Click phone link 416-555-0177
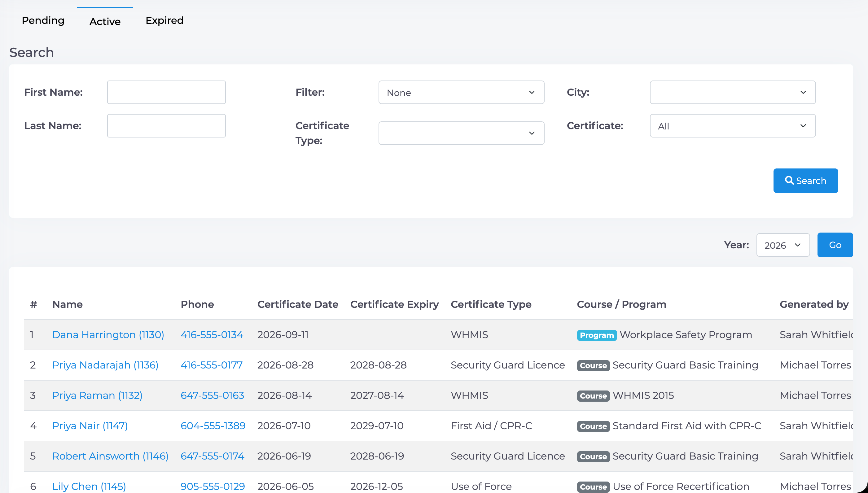The width and height of the screenshot is (868, 493). pyautogui.click(x=211, y=365)
